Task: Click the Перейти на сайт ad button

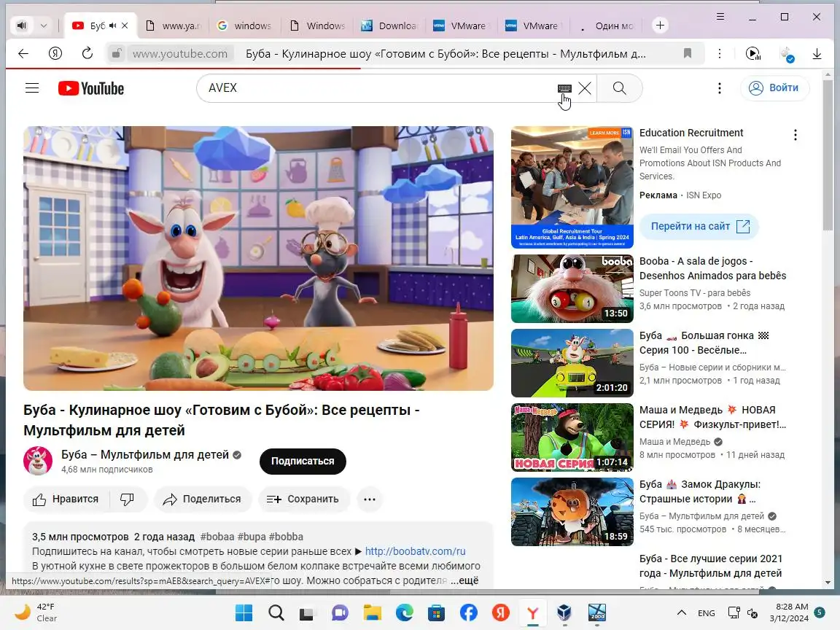Action: 699,226
